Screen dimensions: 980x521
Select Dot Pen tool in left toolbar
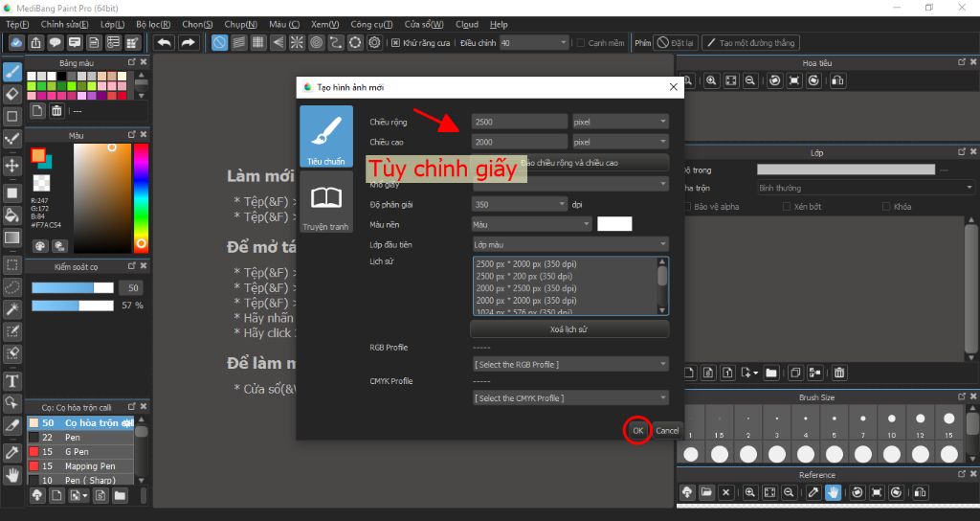[x=11, y=139]
